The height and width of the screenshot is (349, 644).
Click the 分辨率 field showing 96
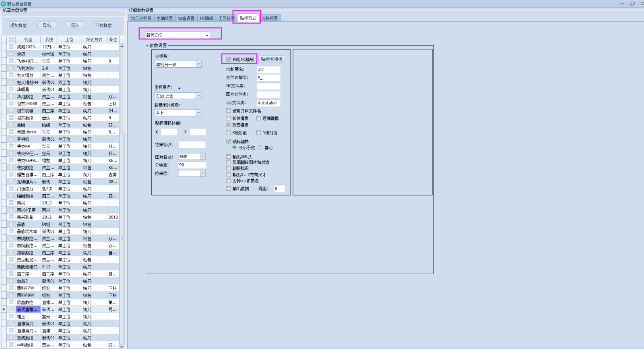tap(192, 165)
